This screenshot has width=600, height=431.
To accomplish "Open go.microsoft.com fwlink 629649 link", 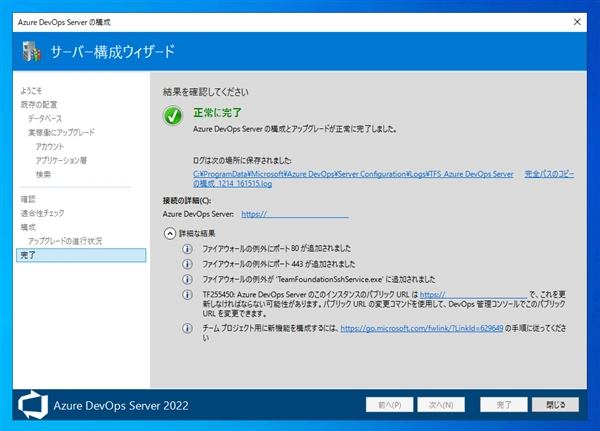I will point(422,328).
